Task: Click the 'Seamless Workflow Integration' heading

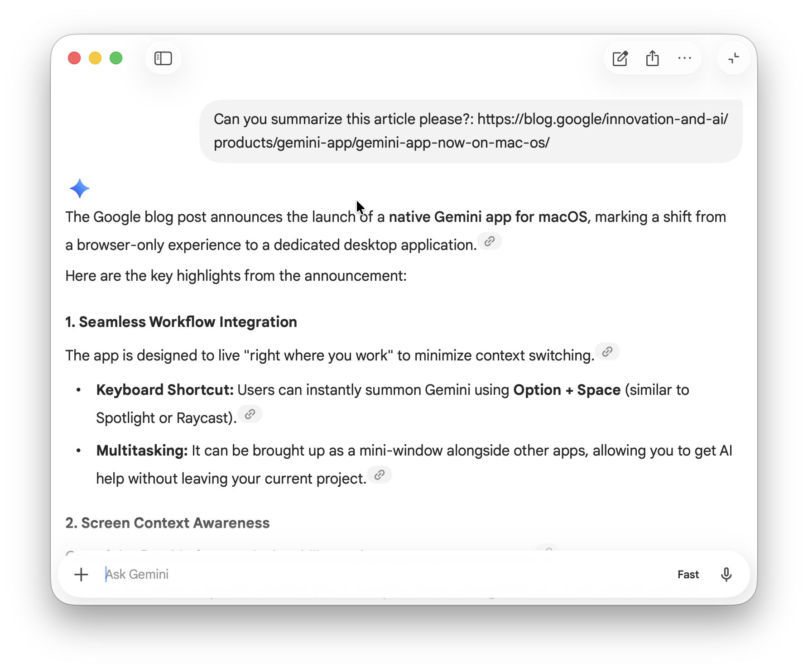Action: point(181,322)
